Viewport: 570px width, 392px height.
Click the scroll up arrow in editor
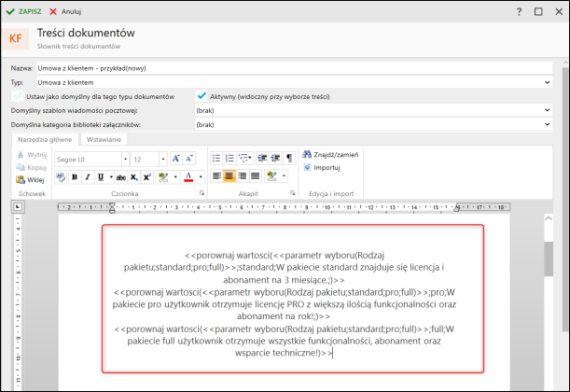click(549, 218)
